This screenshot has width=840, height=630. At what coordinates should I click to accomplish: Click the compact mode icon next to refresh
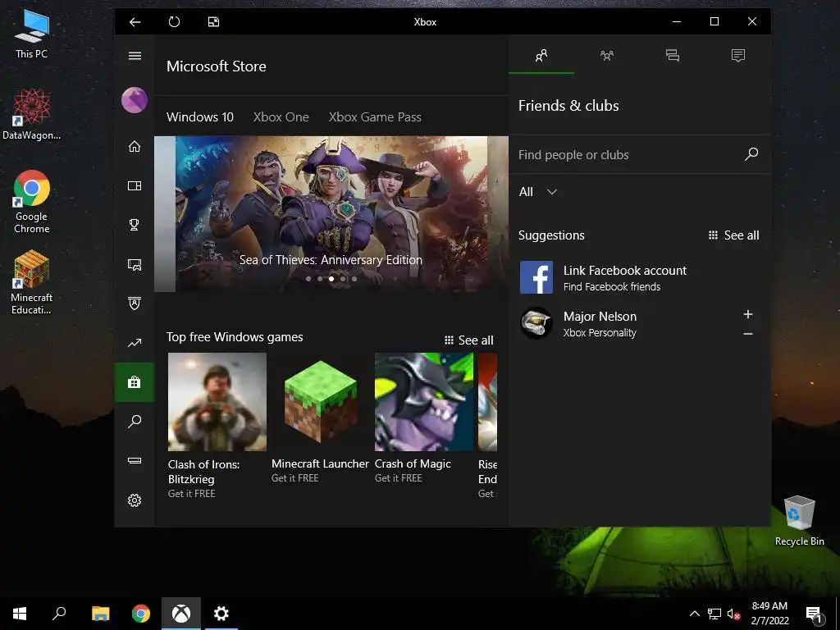(x=213, y=22)
